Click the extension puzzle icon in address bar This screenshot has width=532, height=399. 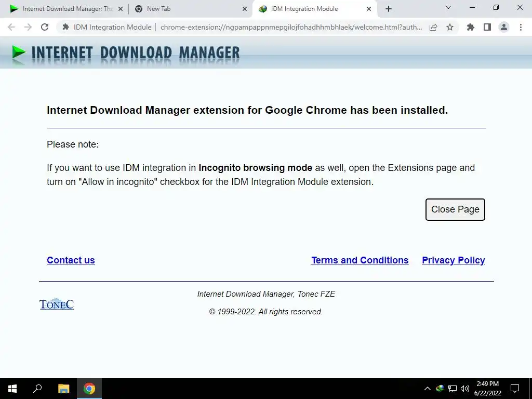click(66, 27)
